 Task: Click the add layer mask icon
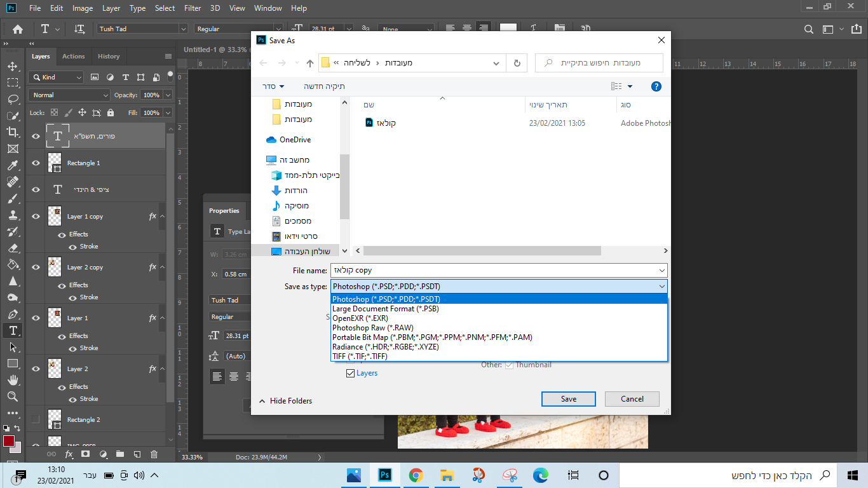tap(86, 454)
